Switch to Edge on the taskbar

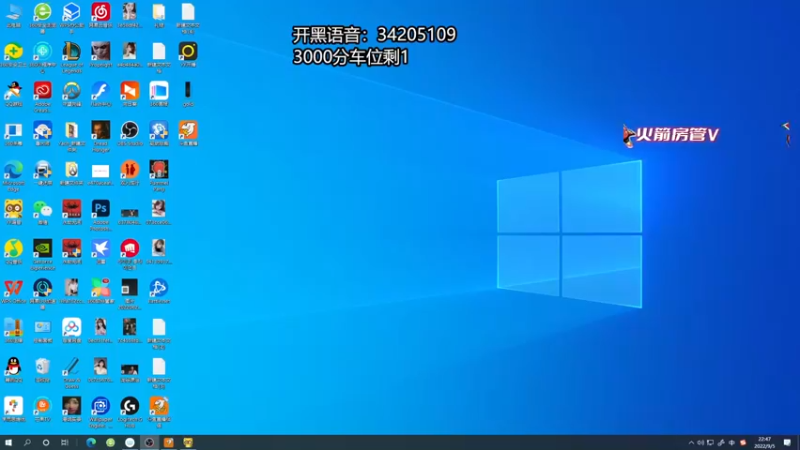pyautogui.click(x=91, y=442)
